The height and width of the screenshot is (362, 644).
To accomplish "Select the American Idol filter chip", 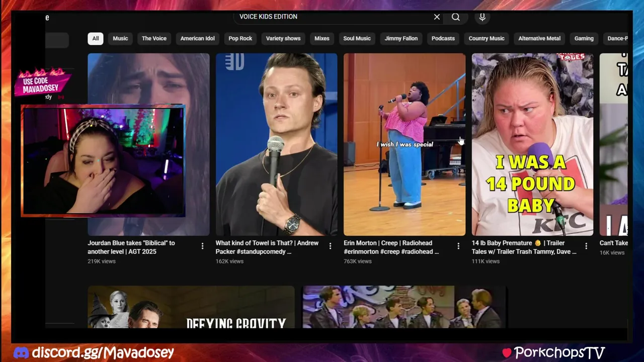I will pos(197,38).
